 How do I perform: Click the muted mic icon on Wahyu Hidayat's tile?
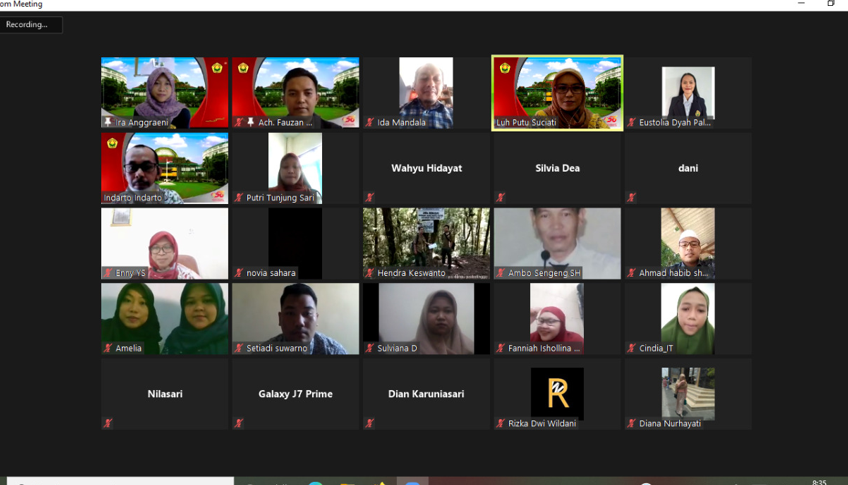point(370,198)
